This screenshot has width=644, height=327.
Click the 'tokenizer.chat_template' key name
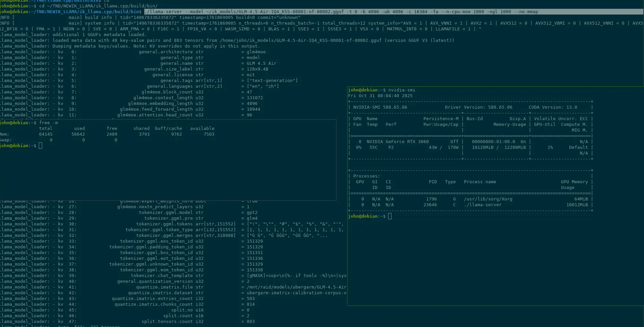pos(162,276)
